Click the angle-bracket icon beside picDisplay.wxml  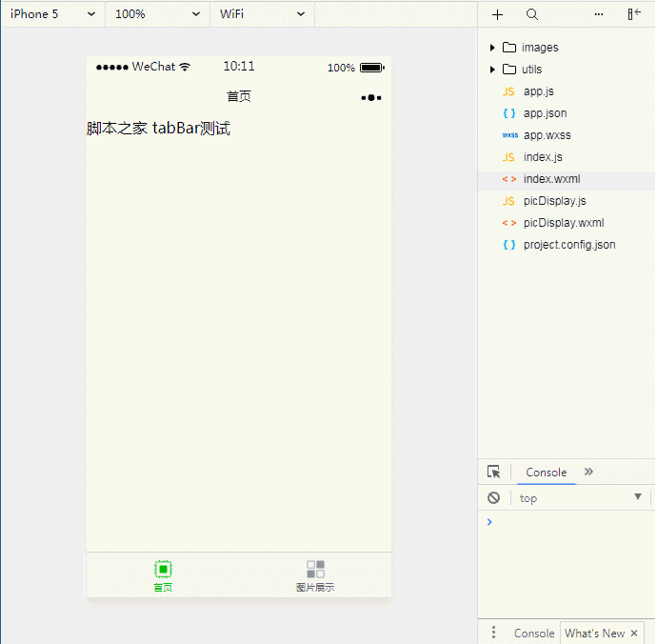pos(509,223)
